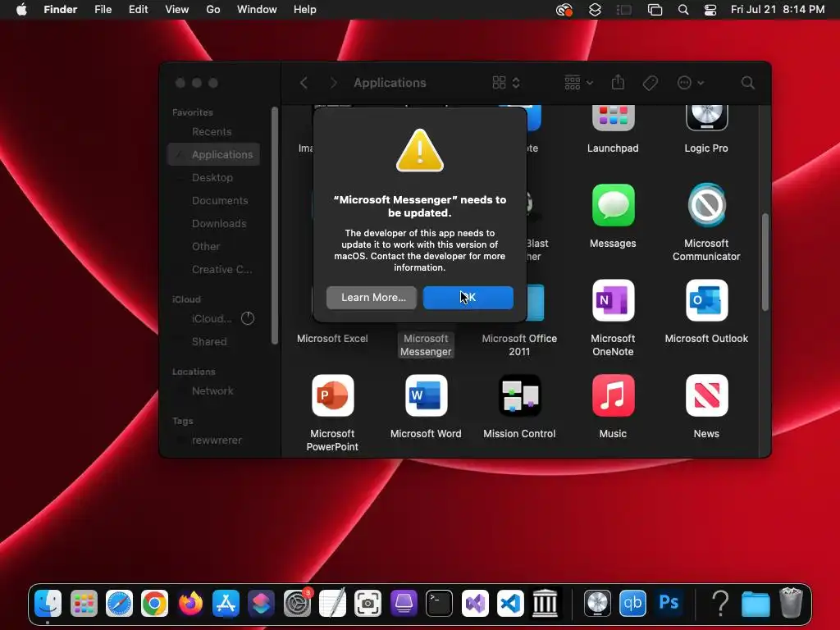Open Google Chrome from the Dock
The image size is (840, 630).
(154, 604)
